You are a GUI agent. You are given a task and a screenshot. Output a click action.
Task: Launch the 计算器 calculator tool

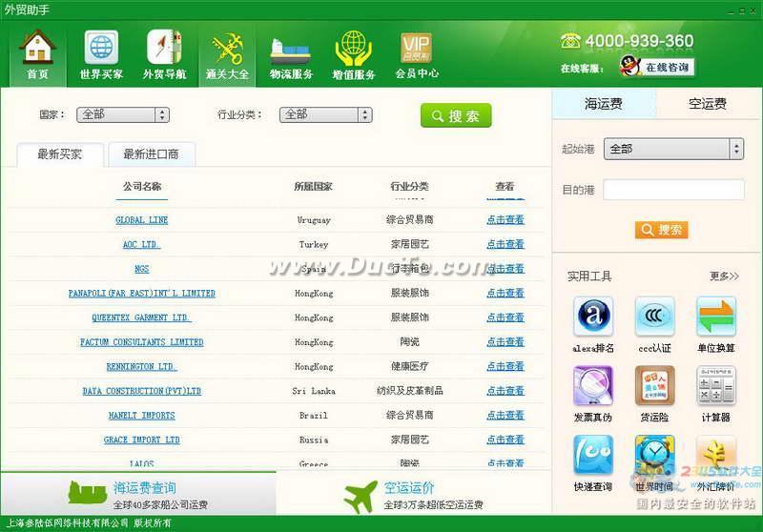716,385
